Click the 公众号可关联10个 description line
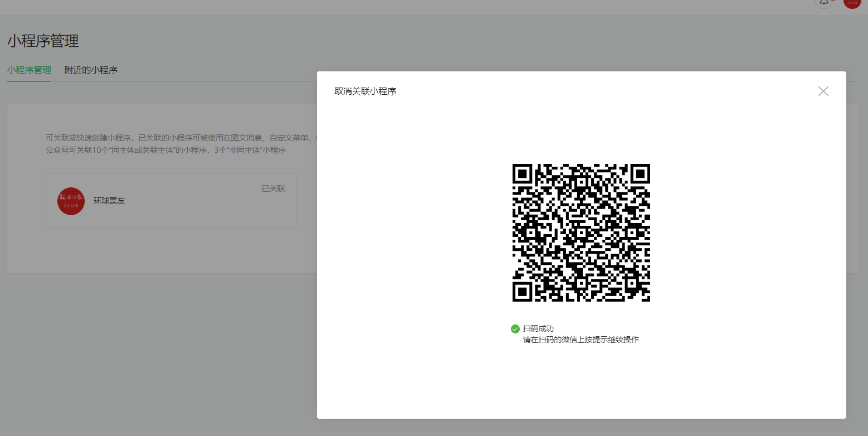 [166, 150]
